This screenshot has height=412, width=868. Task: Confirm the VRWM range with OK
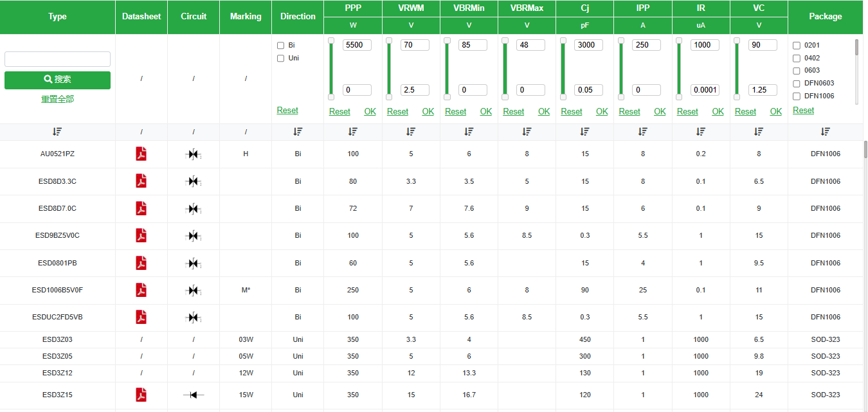coord(428,112)
